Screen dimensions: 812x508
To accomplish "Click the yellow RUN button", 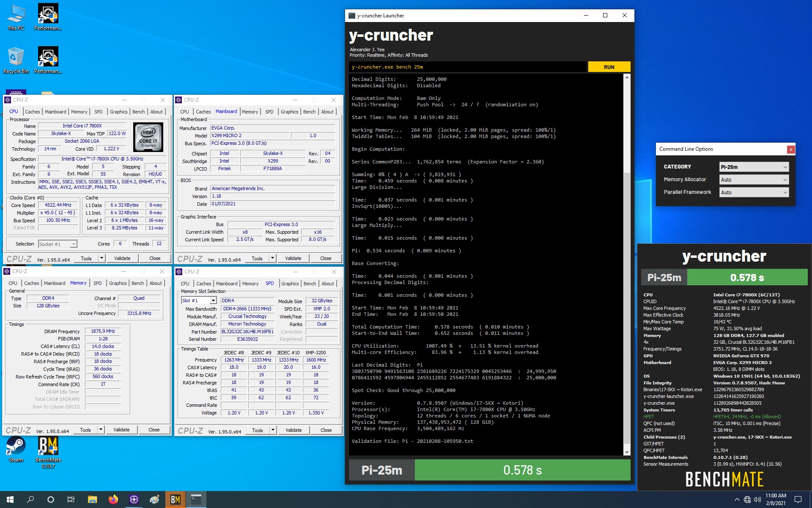I will pos(609,67).
